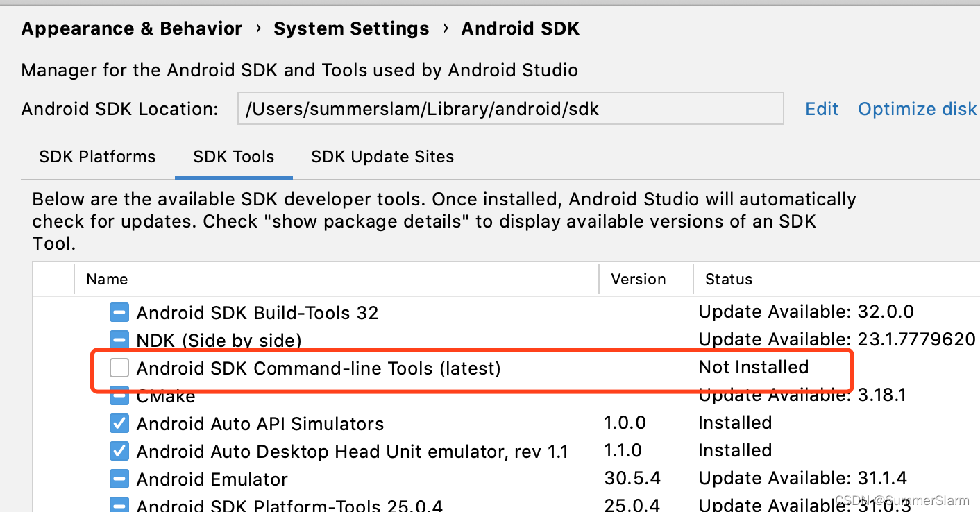Toggle Android SDK Platform-Tools 25.0.4 checkbox

119,506
